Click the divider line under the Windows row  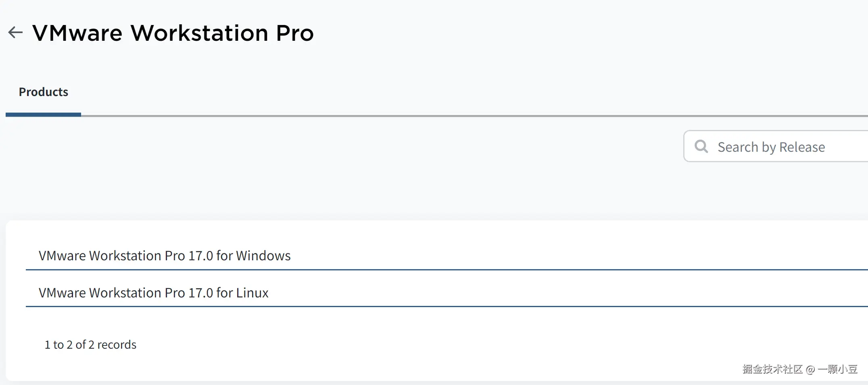444,270
